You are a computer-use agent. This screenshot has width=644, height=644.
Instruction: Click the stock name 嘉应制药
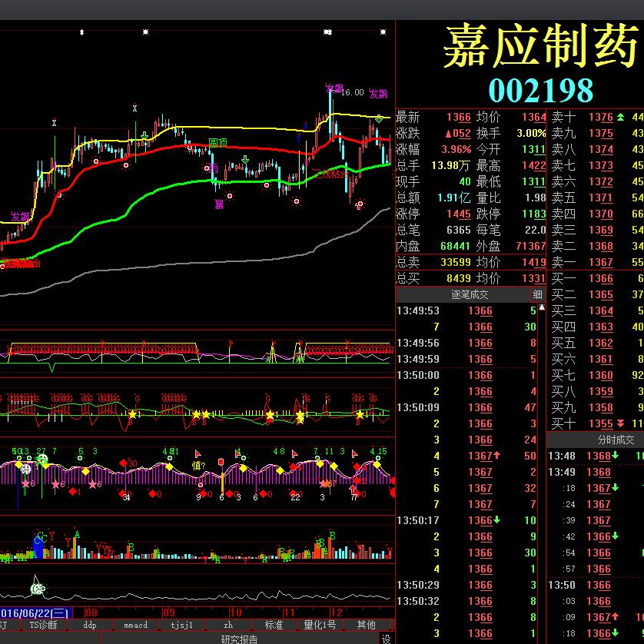pos(540,45)
